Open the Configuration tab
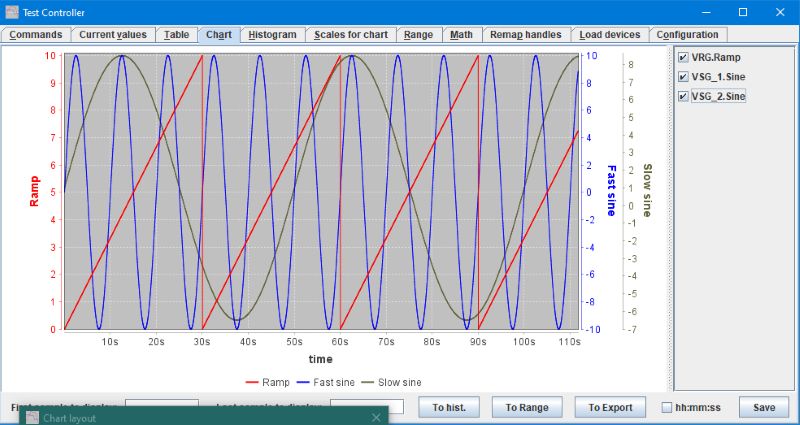 click(x=687, y=35)
